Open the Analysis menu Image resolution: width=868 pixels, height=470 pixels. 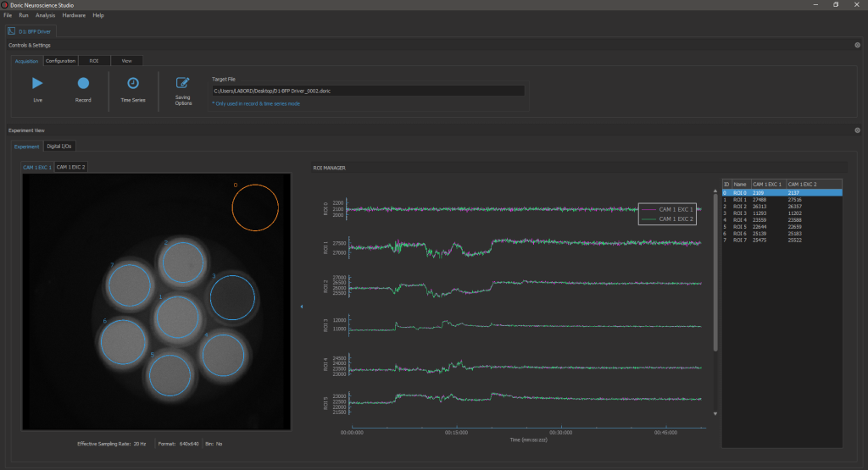(x=45, y=15)
